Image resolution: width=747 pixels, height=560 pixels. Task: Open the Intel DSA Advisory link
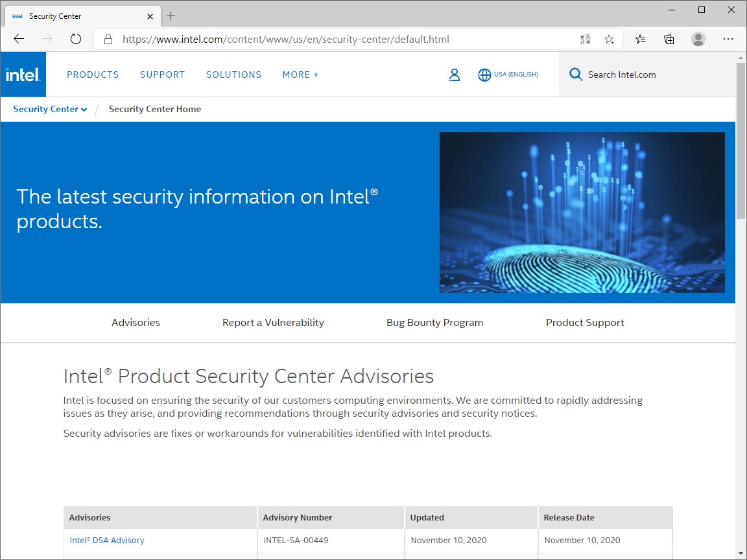[106, 540]
